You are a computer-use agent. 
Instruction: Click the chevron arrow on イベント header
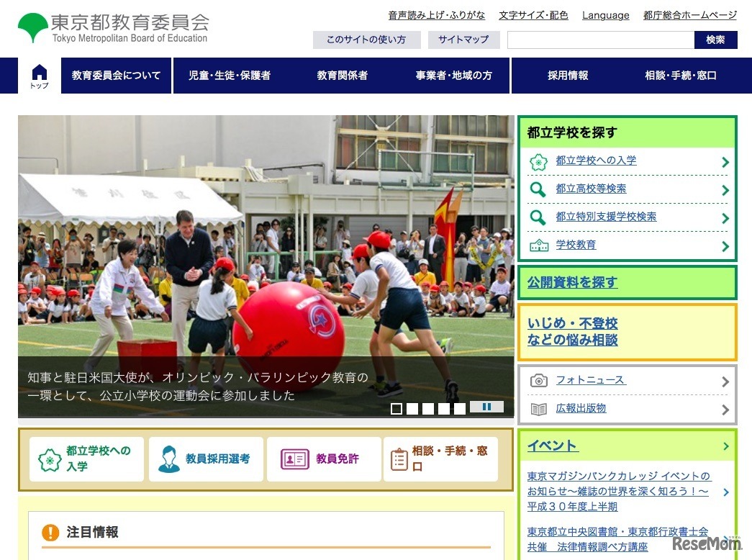(725, 446)
